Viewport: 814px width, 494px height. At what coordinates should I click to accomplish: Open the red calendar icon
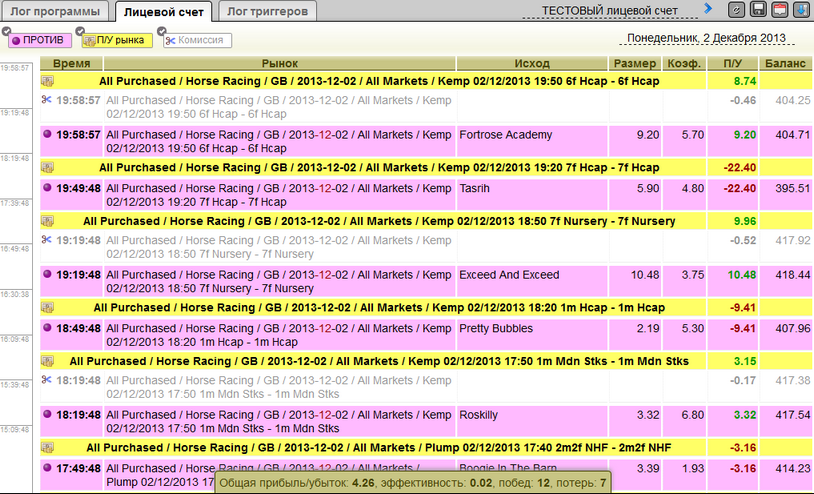pos(780,9)
